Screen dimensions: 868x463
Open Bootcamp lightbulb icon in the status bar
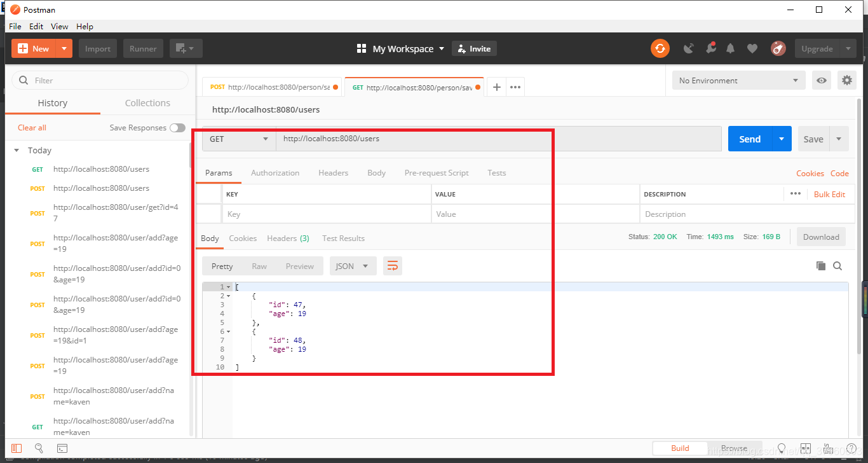pyautogui.click(x=782, y=448)
